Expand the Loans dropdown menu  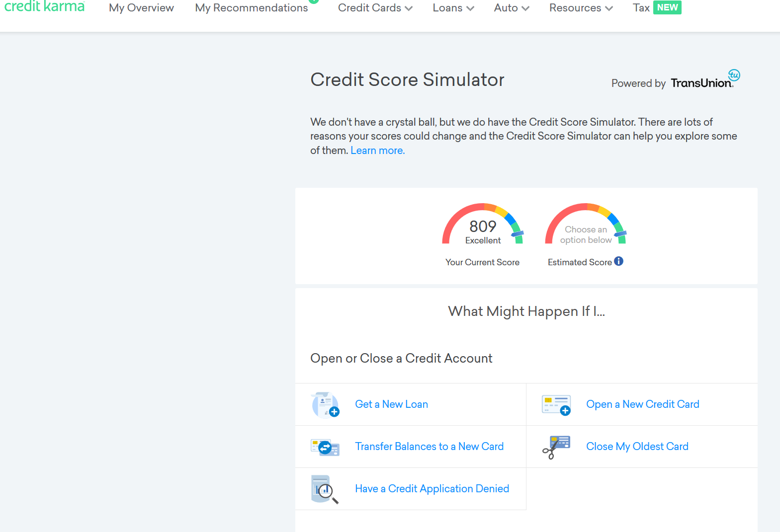(x=453, y=8)
